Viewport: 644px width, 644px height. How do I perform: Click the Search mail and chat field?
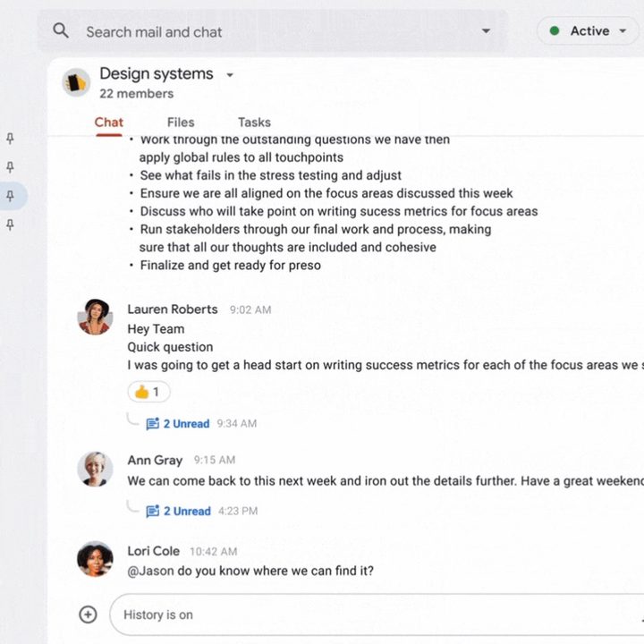click(273, 31)
